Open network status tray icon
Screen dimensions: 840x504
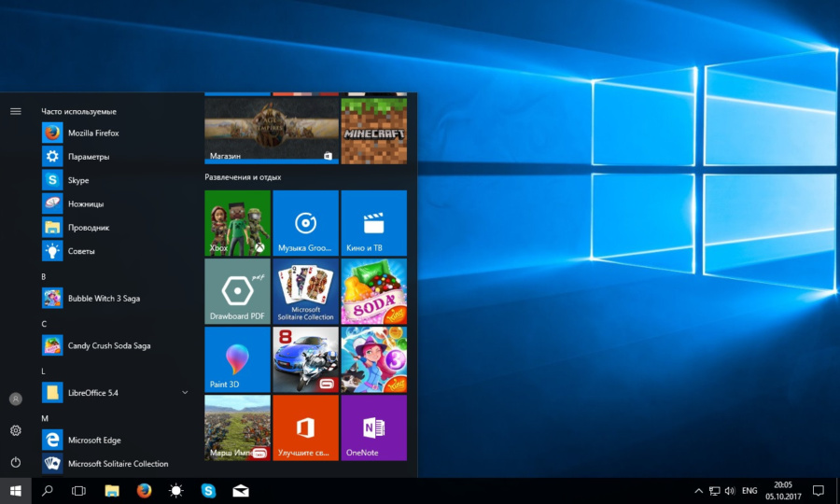(x=715, y=491)
